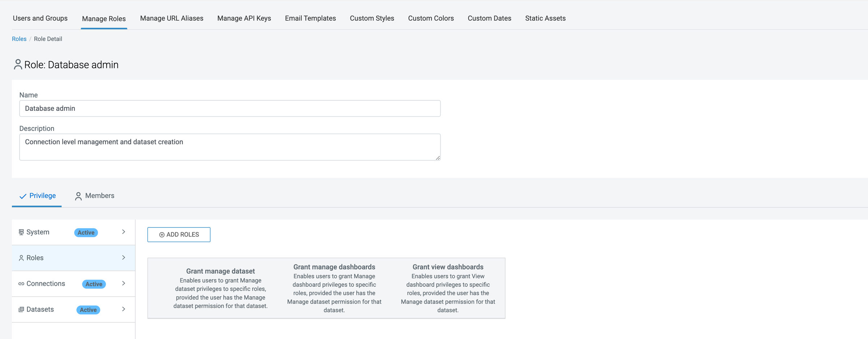This screenshot has width=868, height=339.
Task: Focus the Description text area
Action: pyautogui.click(x=230, y=147)
